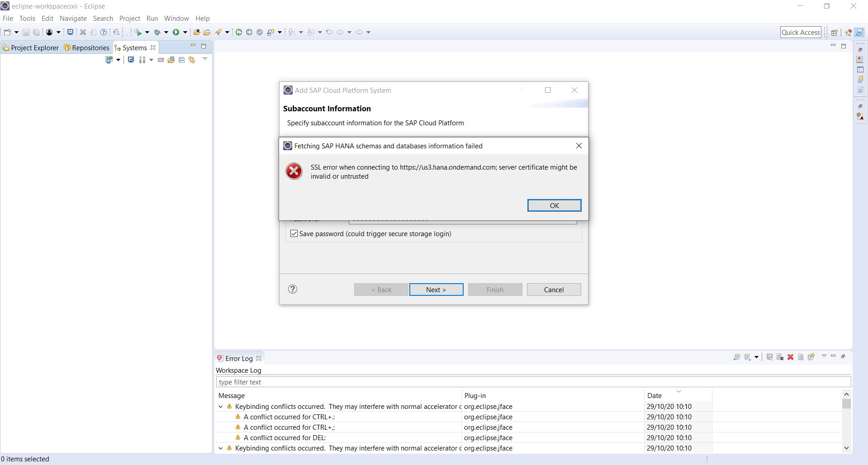868x465 pixels.
Task: Click the Forward navigation arrow in the toolbar
Action: (x=359, y=32)
